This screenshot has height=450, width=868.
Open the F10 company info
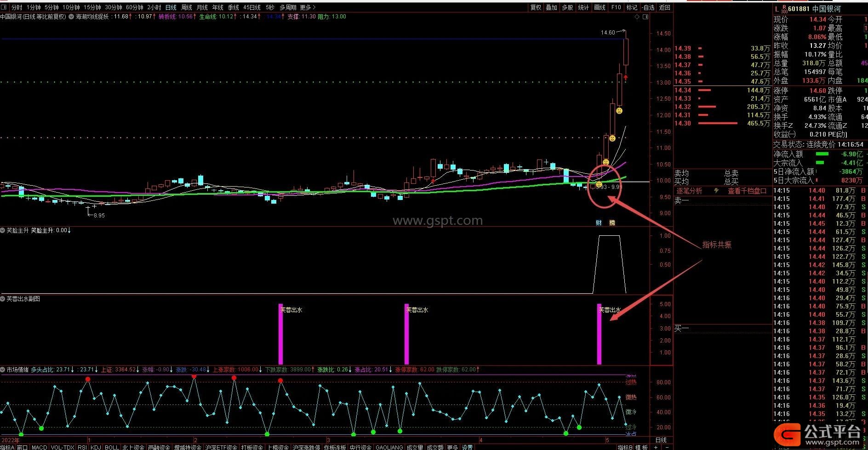pos(616,7)
